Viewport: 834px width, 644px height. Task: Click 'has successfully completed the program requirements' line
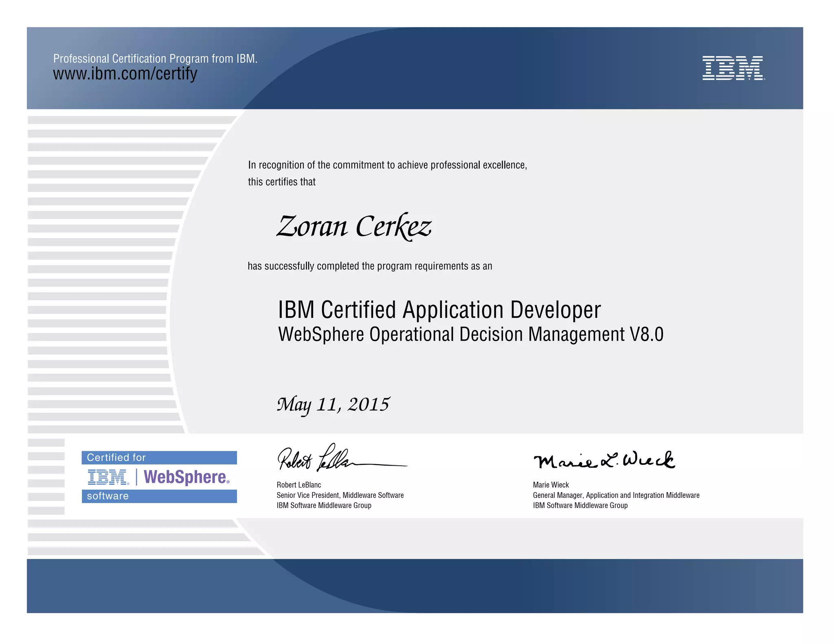click(x=370, y=266)
